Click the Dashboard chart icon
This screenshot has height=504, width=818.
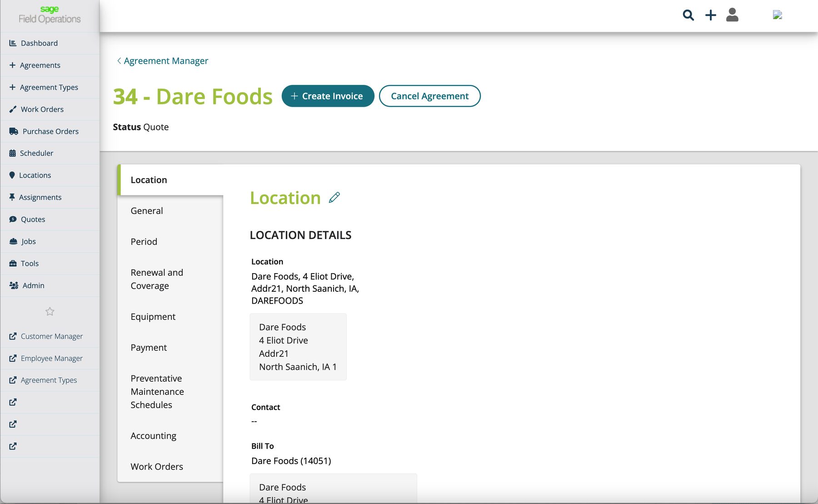click(13, 43)
